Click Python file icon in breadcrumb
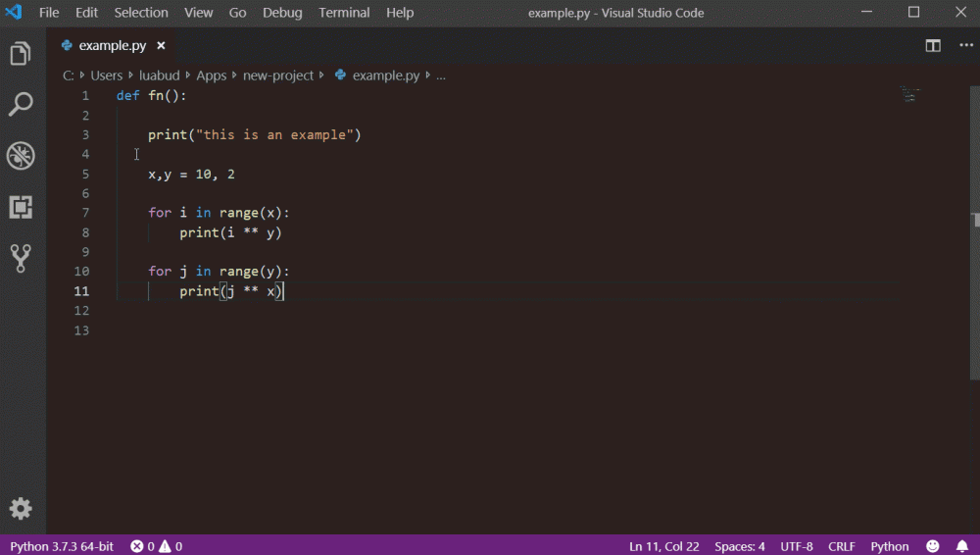 click(x=340, y=76)
